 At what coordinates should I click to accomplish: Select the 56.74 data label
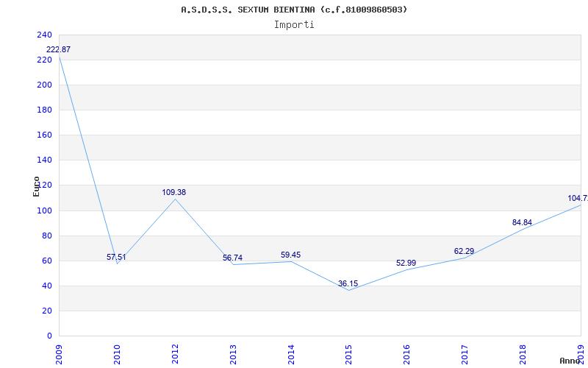click(x=232, y=258)
